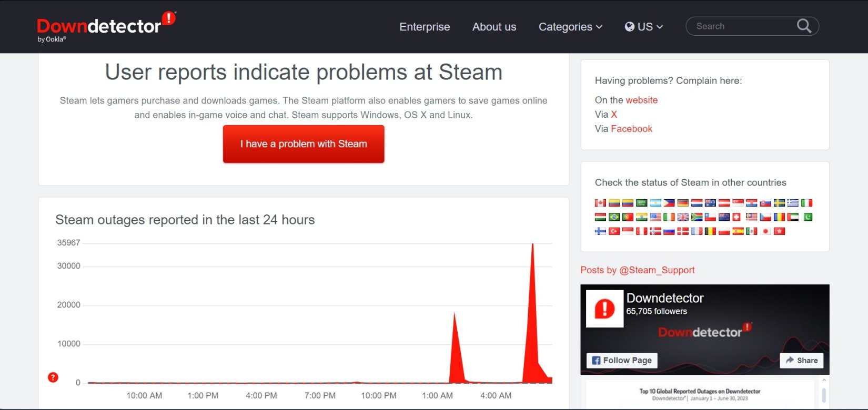The image size is (868, 410).
Task: Select the Saudi Arabia flag
Action: pyautogui.click(x=641, y=203)
